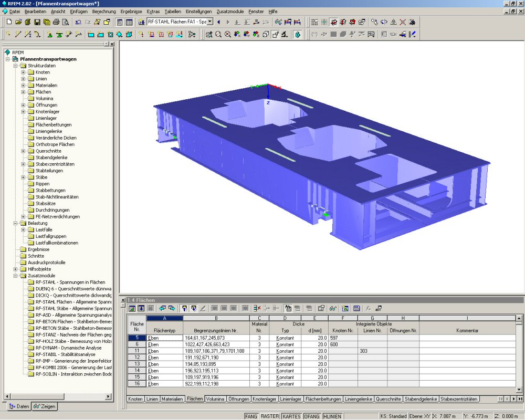Click the glasses icon in table toolbar
The image size is (525, 420).
coord(333,308)
